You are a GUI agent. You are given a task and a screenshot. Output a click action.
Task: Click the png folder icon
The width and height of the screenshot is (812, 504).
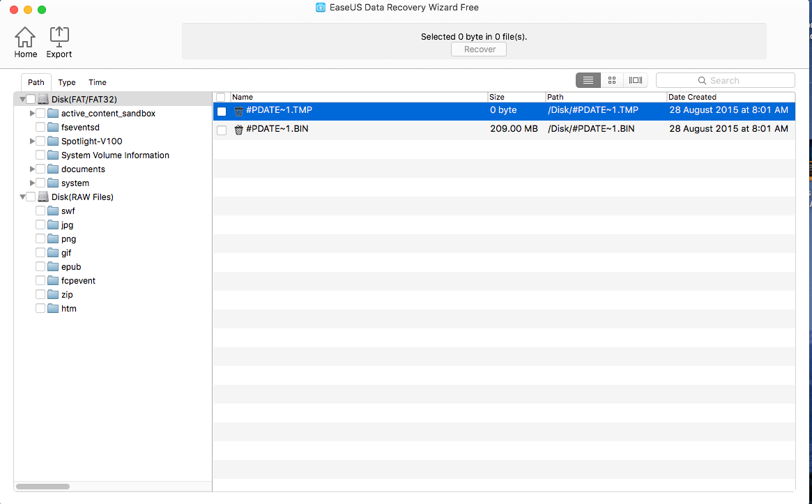point(53,239)
